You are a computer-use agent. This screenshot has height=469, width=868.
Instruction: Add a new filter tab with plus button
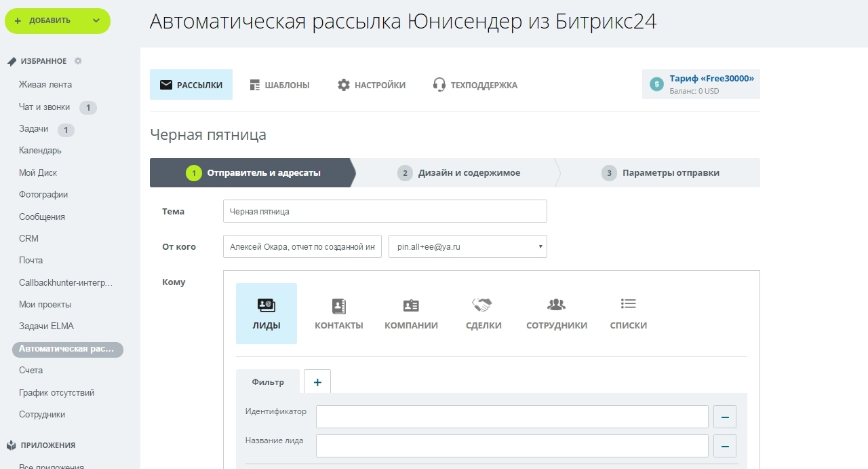(317, 382)
